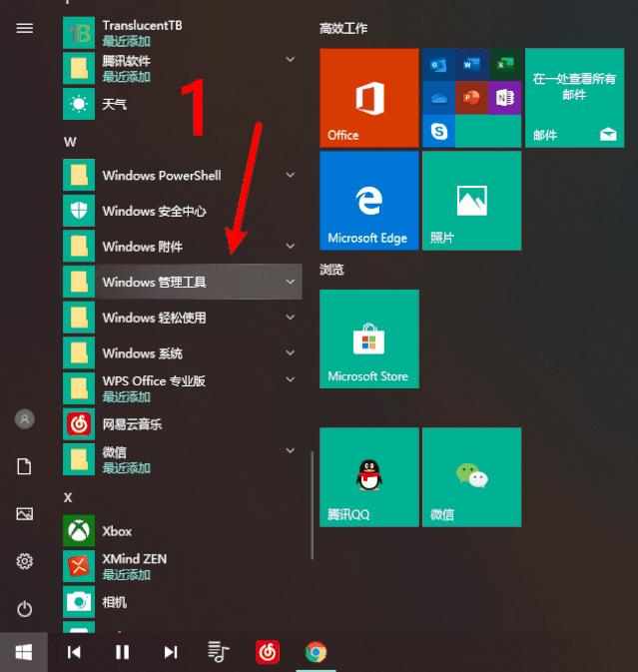Open the Excel mini tile
The height and width of the screenshot is (672, 638).
click(x=505, y=65)
